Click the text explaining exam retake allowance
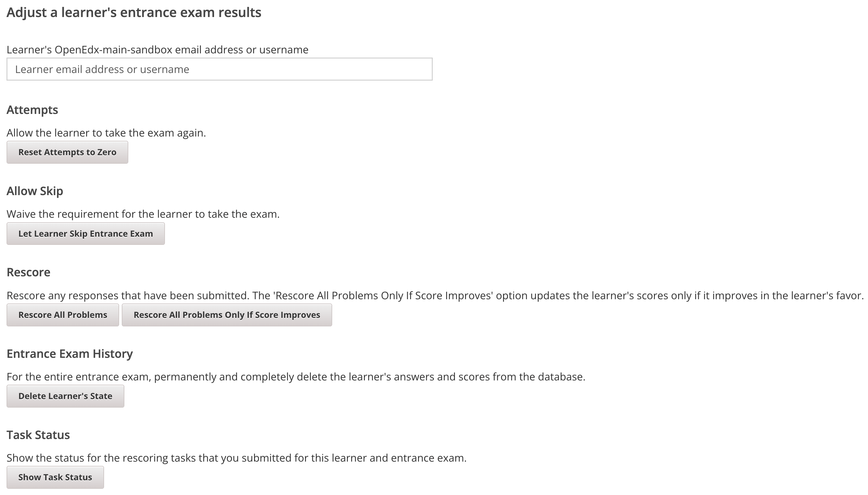 point(106,133)
